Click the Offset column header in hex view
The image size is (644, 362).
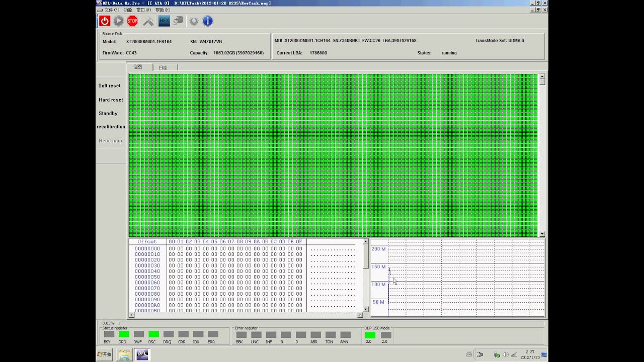click(x=147, y=242)
